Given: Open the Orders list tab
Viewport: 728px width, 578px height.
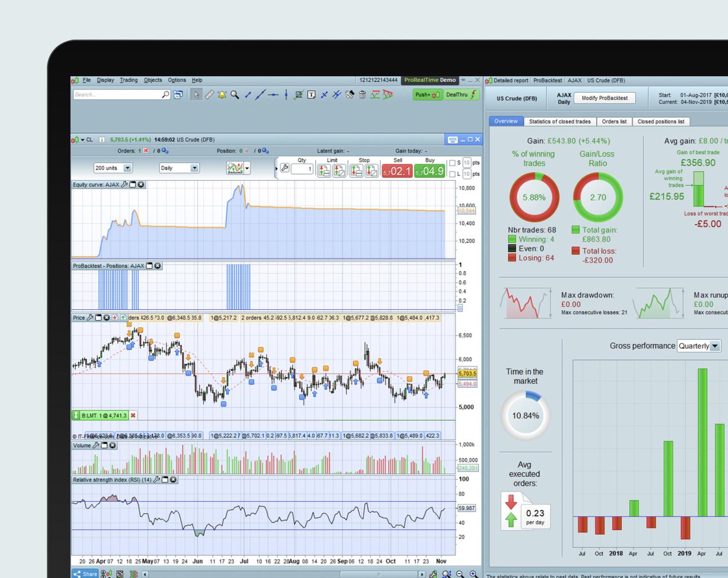Looking at the screenshot, I should click(614, 121).
